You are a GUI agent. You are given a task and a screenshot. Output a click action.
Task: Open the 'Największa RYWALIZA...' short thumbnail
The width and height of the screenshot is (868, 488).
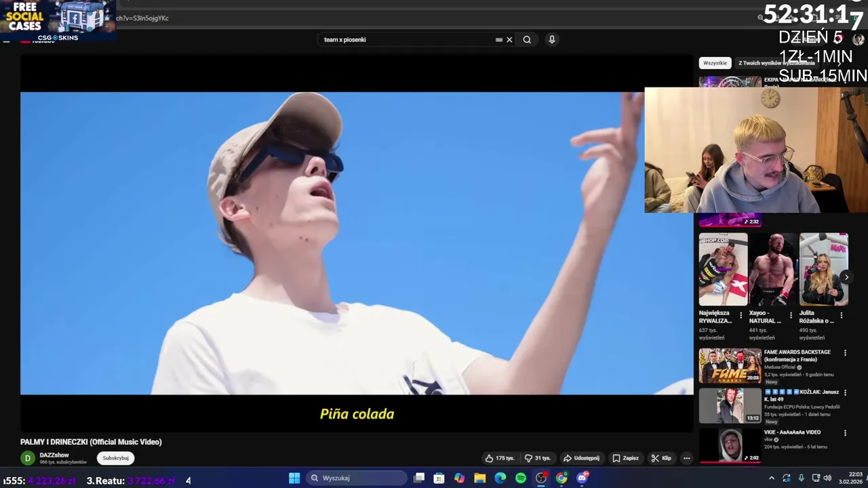[x=723, y=270]
